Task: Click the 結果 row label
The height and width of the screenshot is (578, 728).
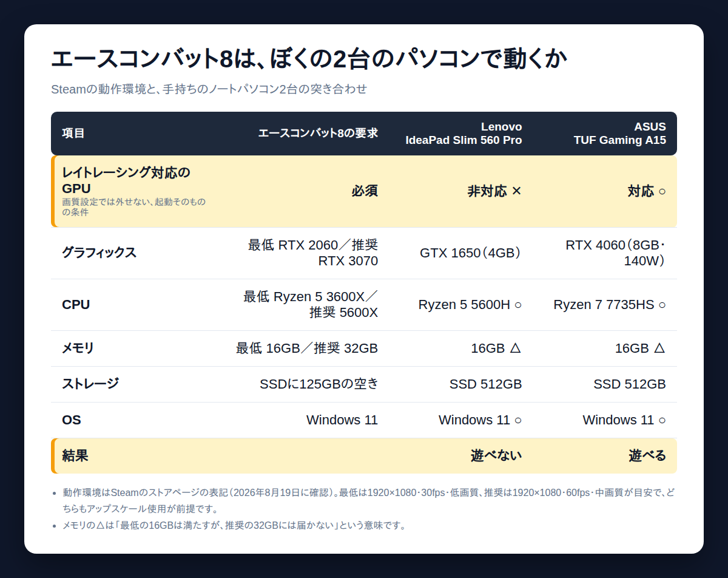Action: pos(75,456)
